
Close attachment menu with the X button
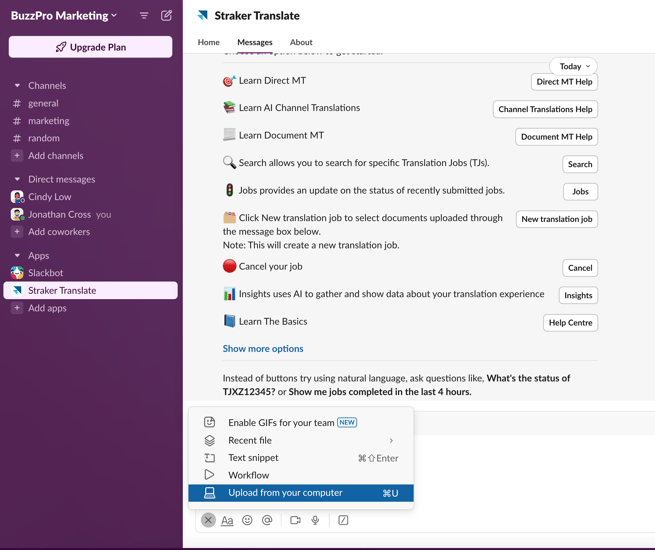(208, 520)
